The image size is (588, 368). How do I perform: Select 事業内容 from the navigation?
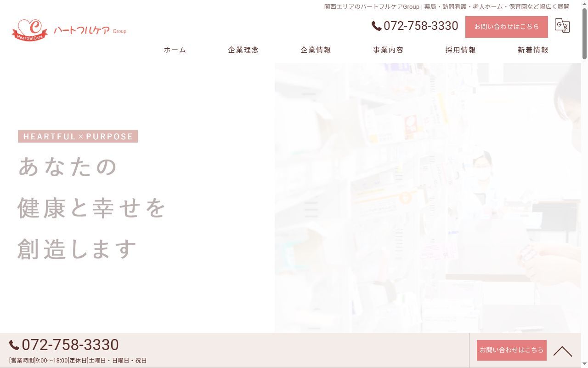388,50
